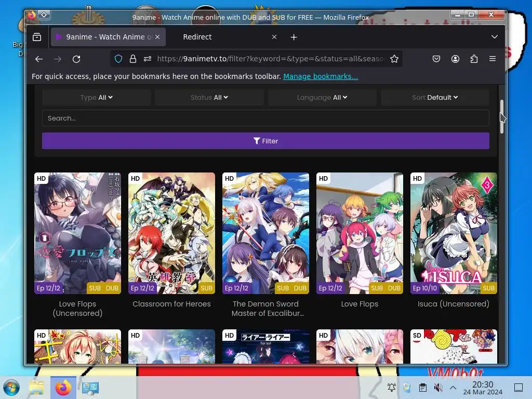This screenshot has width=532, height=399.
Task: Close the Redirect tab
Action: coord(274,37)
